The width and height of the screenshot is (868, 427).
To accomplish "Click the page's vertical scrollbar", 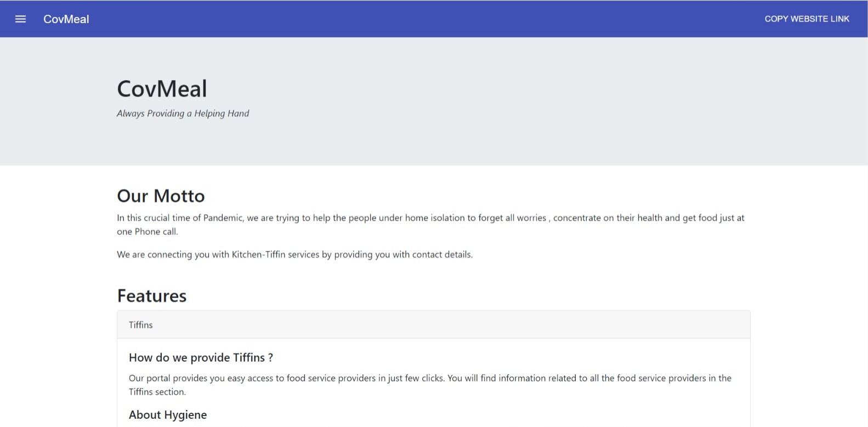I will click(865, 220).
